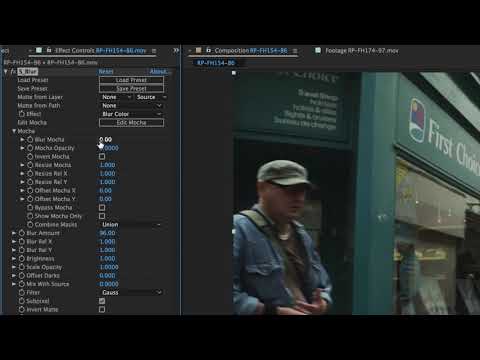Collapse the S_Blur effect twirl arrow
The image size is (480, 360).
5,72
